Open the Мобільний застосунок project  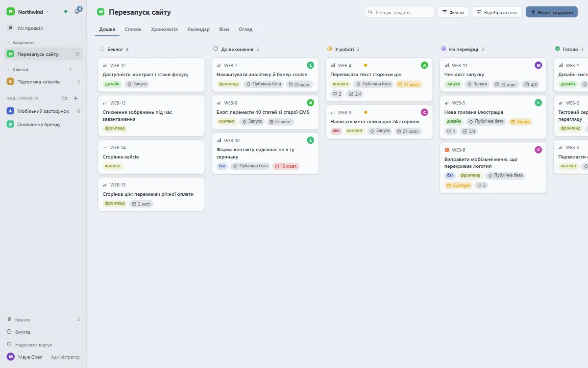tap(44, 111)
